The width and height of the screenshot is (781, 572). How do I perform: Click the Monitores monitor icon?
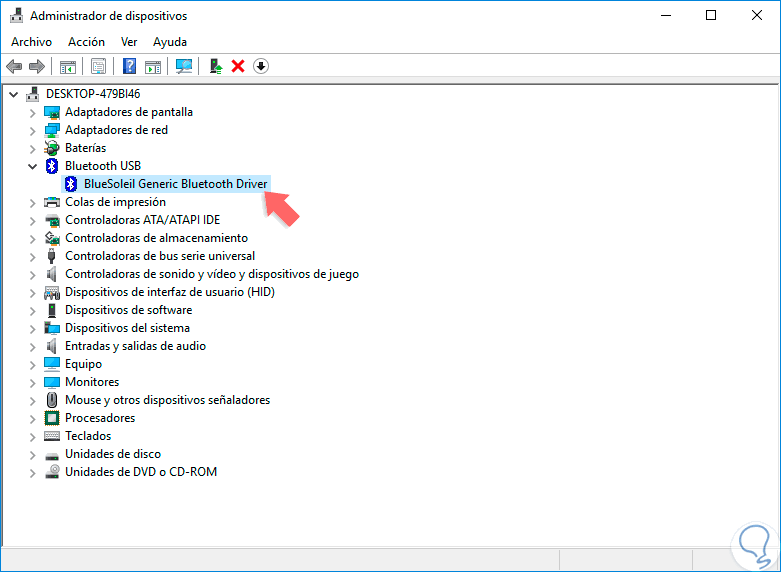[52, 382]
